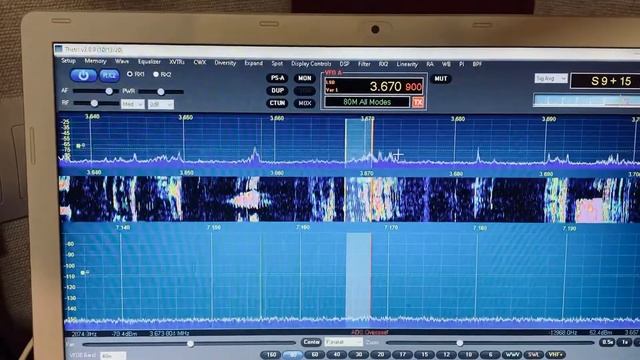Toggle the CTUN button
The height and width of the screenshot is (360, 640).
pyautogui.click(x=277, y=103)
